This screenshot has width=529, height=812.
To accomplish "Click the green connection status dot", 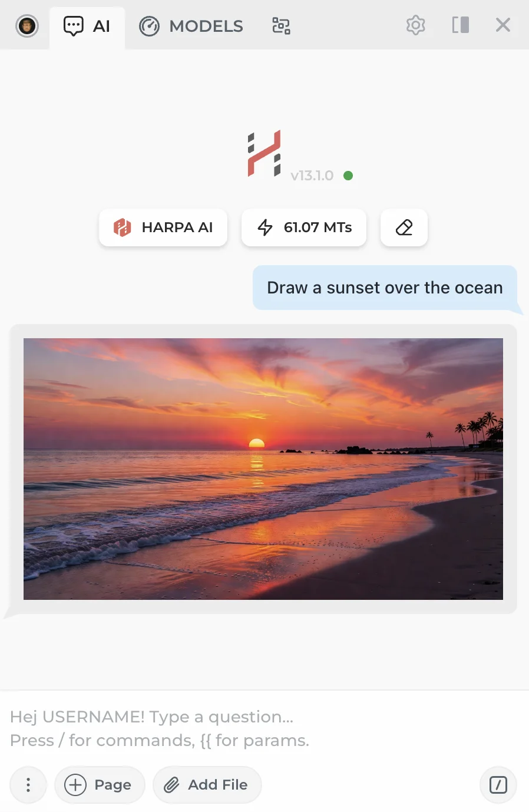I will tap(348, 176).
